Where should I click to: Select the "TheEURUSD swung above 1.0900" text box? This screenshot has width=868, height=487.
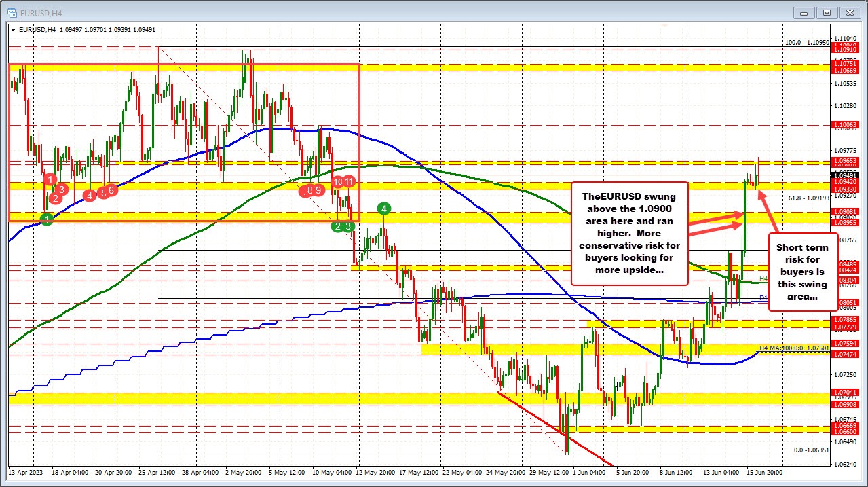point(630,234)
